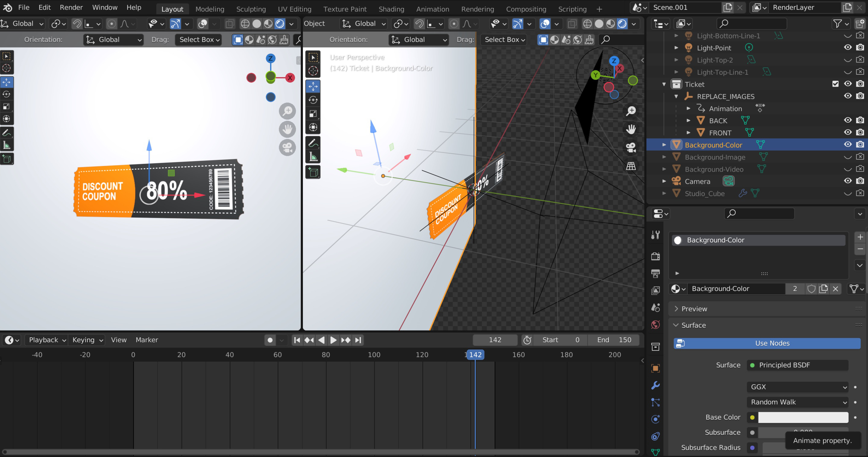This screenshot has width=868, height=457.
Task: Open the GGX distribution dropdown
Action: point(797,387)
